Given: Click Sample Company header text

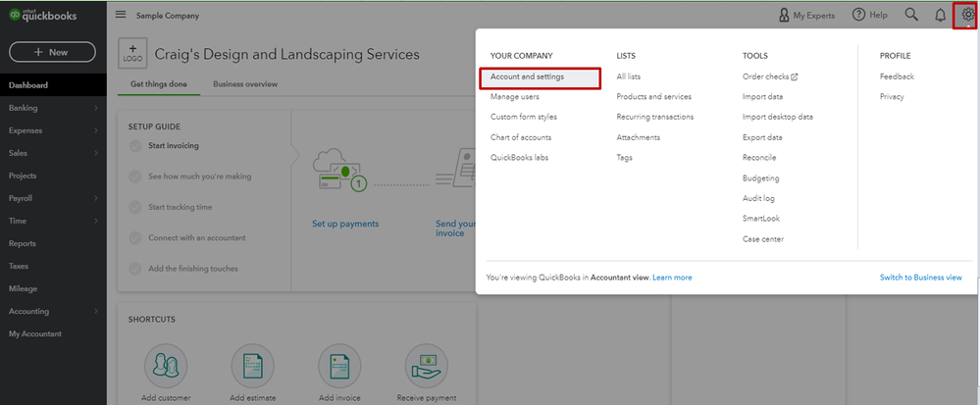Looking at the screenshot, I should point(168,16).
